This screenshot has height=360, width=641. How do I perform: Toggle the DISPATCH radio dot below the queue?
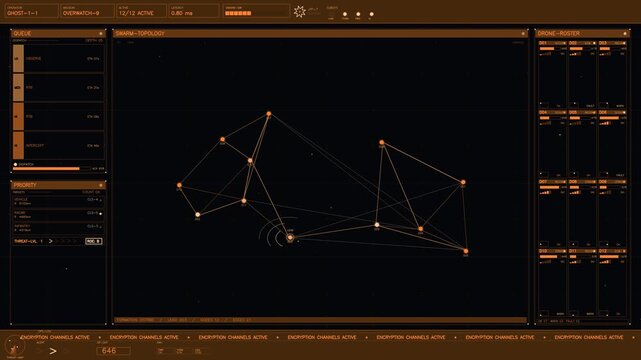[16, 164]
